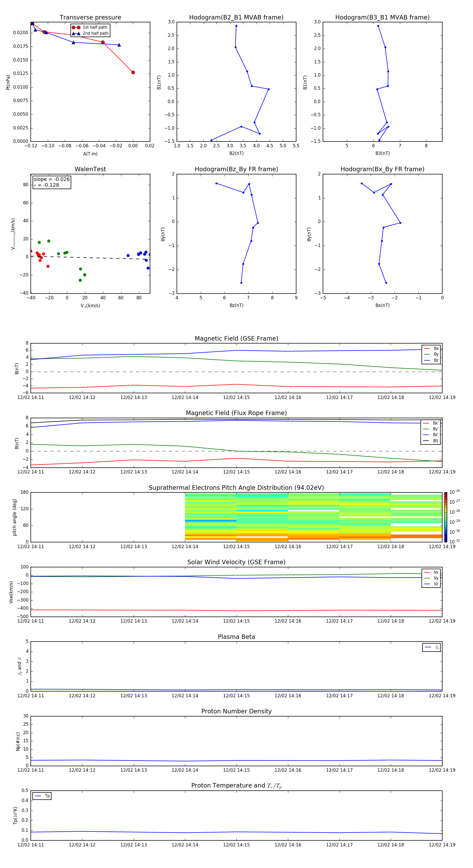Click the 'Magnetic Field (Flux Rope Frame)' title

point(236,413)
